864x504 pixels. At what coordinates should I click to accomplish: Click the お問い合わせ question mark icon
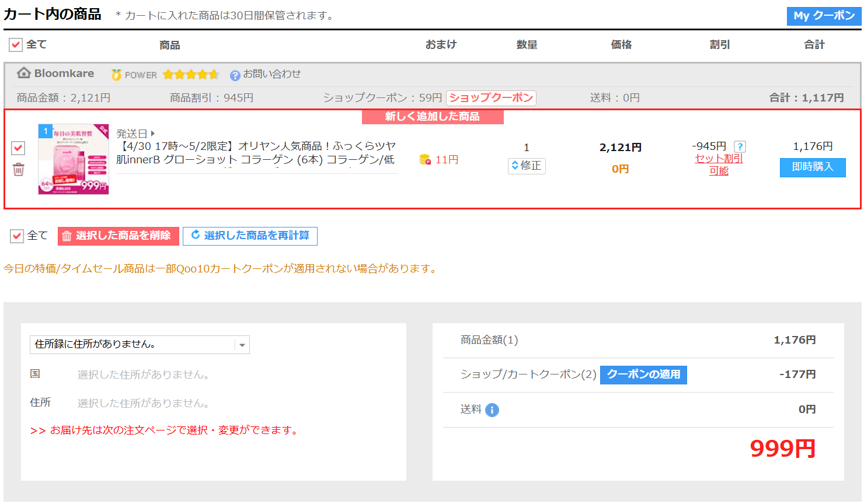pyautogui.click(x=235, y=75)
